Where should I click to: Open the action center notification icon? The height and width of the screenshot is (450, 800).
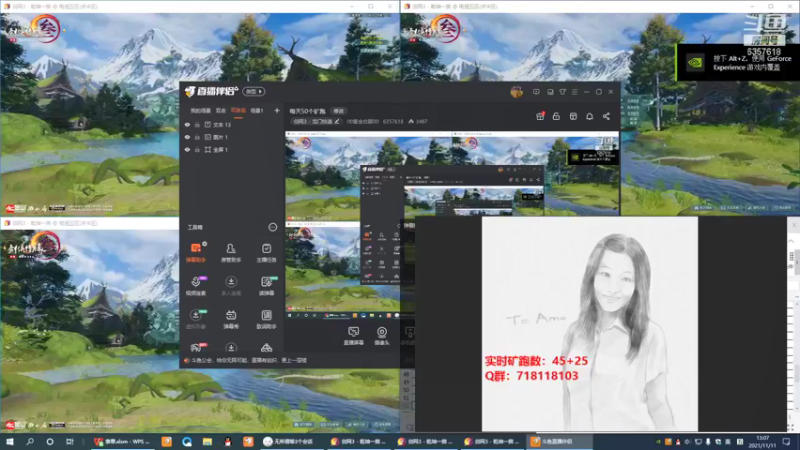point(786,441)
